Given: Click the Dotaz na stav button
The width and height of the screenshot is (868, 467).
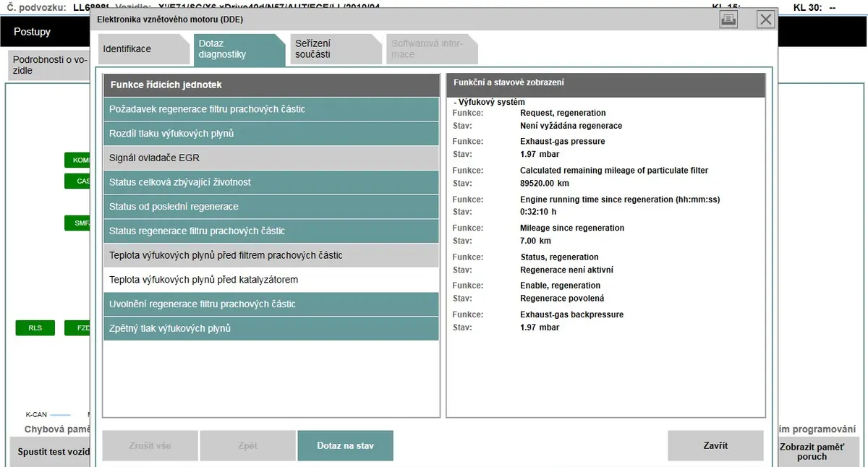Looking at the screenshot, I should coord(345,446).
